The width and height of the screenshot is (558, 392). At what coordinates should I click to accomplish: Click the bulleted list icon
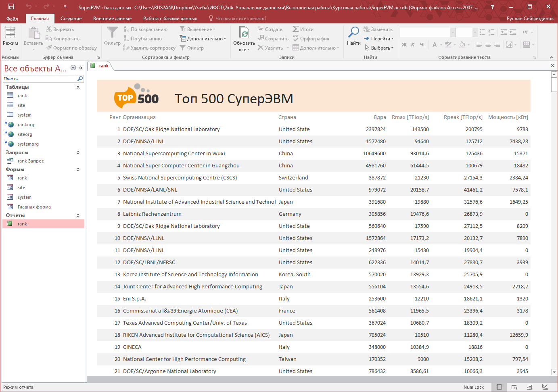coord(482,32)
